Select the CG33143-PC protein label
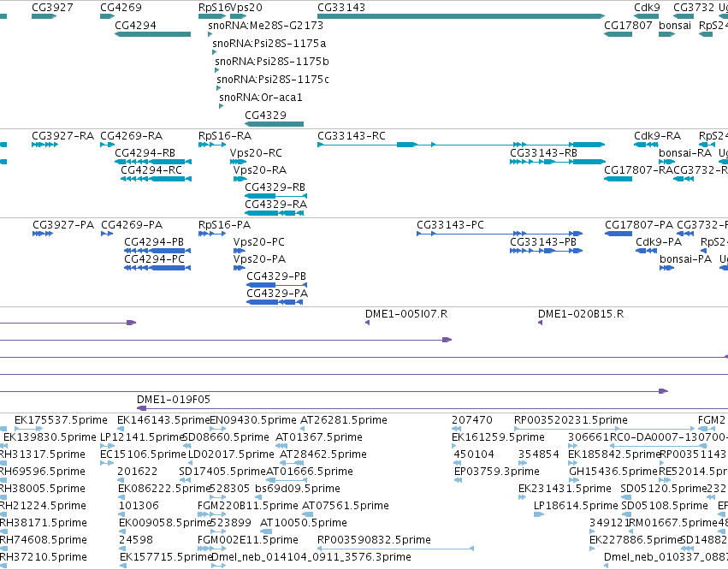This screenshot has width=728, height=570. [450, 225]
